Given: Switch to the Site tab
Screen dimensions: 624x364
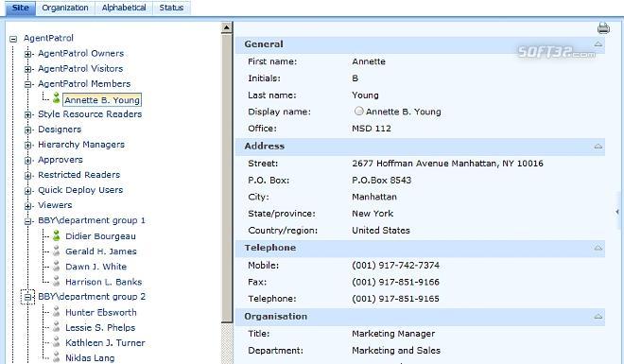Looking at the screenshot, I should tap(20, 8).
